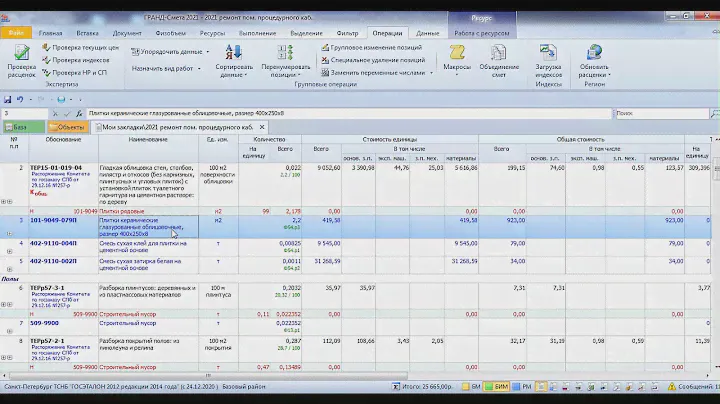This screenshot has width=720, height=404.
Task: Open the Макросы dropdown
Action: point(456,62)
